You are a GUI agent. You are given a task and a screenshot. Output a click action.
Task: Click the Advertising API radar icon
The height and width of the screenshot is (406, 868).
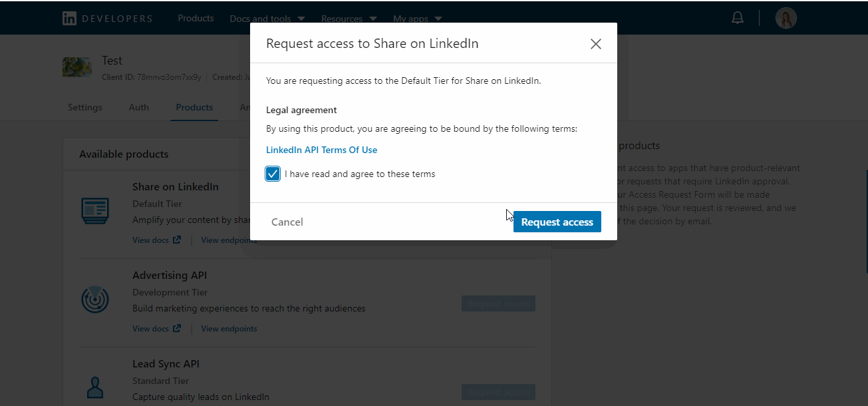coord(94,300)
